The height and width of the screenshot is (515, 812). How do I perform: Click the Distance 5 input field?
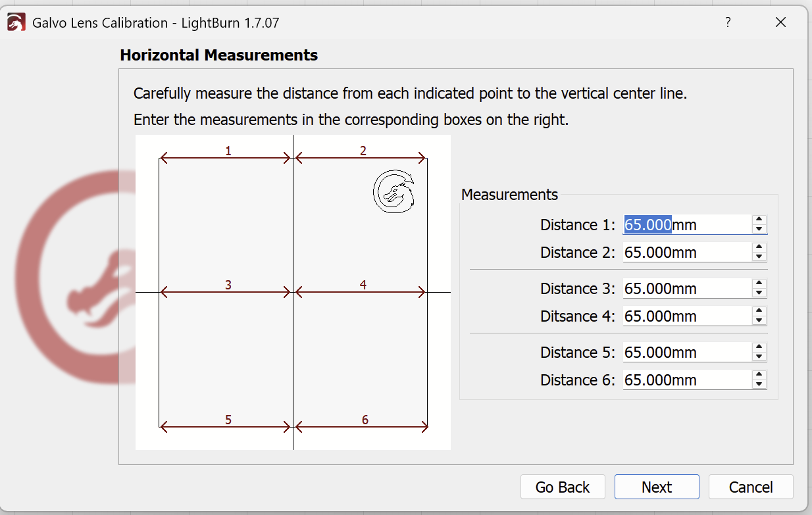(687, 353)
